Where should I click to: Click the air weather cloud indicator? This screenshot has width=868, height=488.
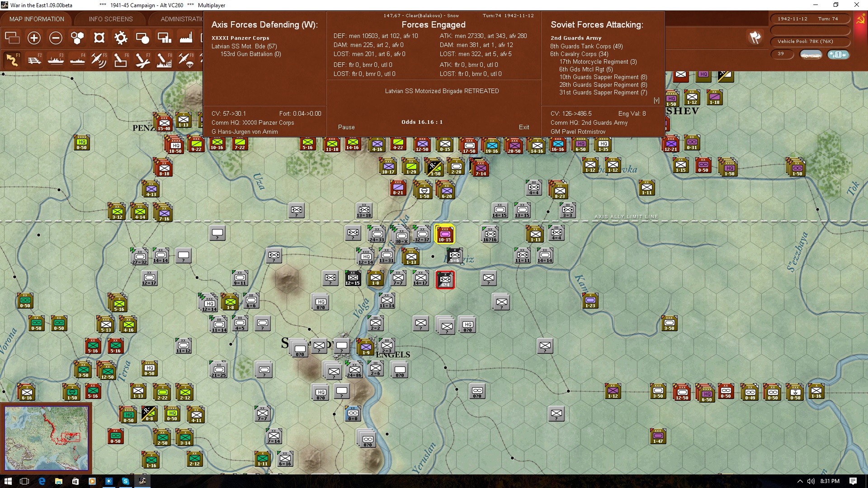pyautogui.click(x=838, y=54)
